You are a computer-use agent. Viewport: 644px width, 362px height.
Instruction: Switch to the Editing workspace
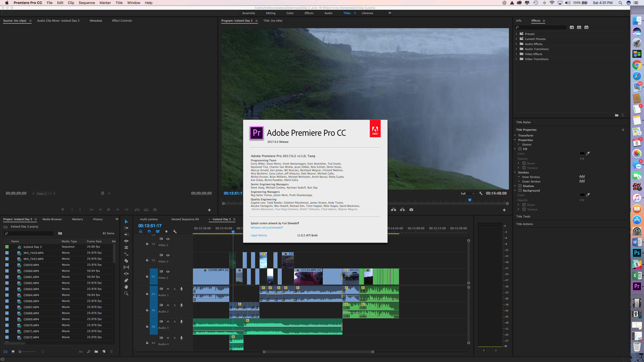271,13
